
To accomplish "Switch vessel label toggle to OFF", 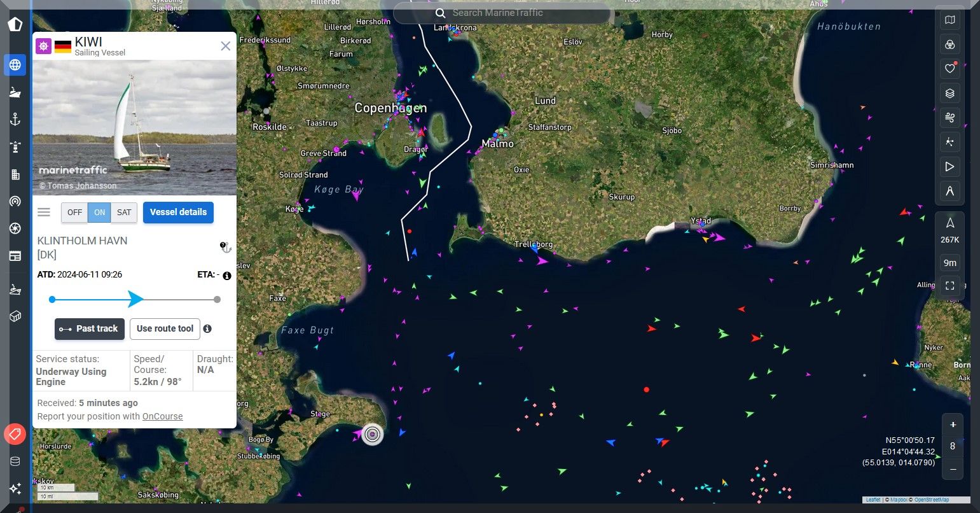I will click(x=74, y=213).
